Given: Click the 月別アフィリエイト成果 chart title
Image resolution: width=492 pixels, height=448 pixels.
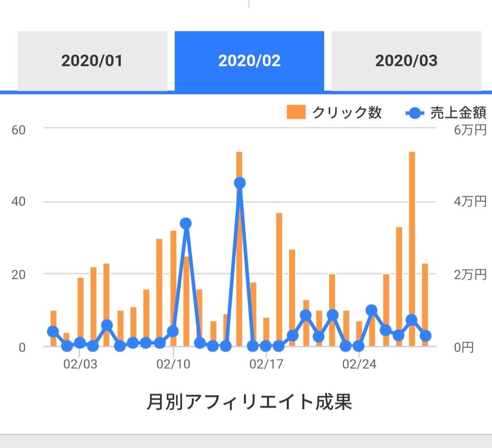Looking at the screenshot, I should (x=249, y=402).
